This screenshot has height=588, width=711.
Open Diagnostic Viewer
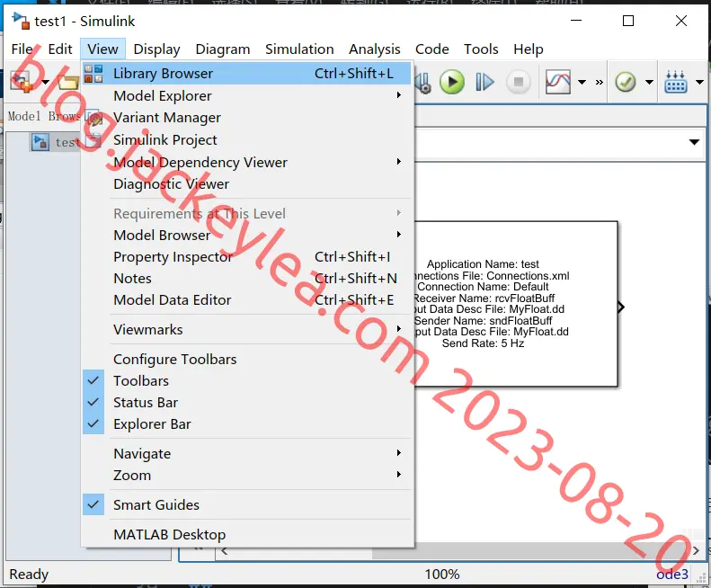247,183
